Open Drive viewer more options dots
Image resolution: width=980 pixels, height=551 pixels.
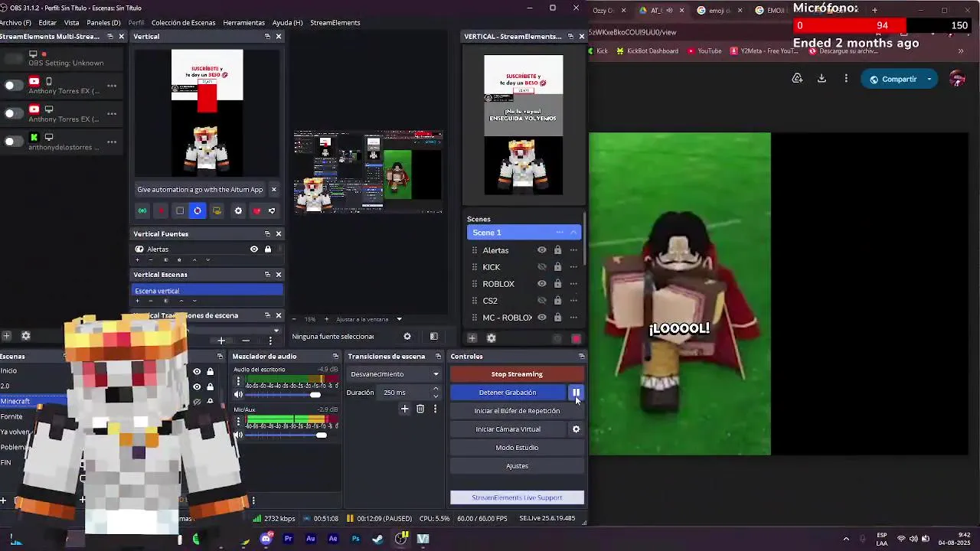846,78
